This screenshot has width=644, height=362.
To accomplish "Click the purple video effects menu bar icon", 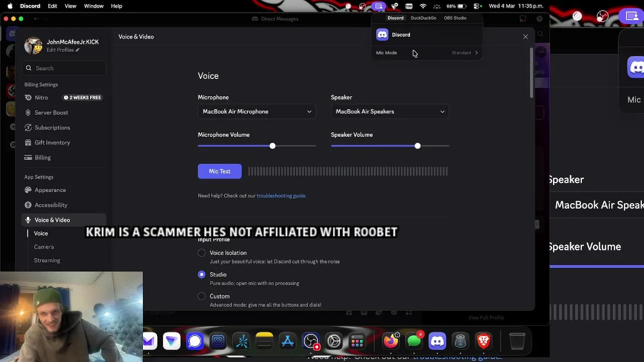I will [378, 6].
